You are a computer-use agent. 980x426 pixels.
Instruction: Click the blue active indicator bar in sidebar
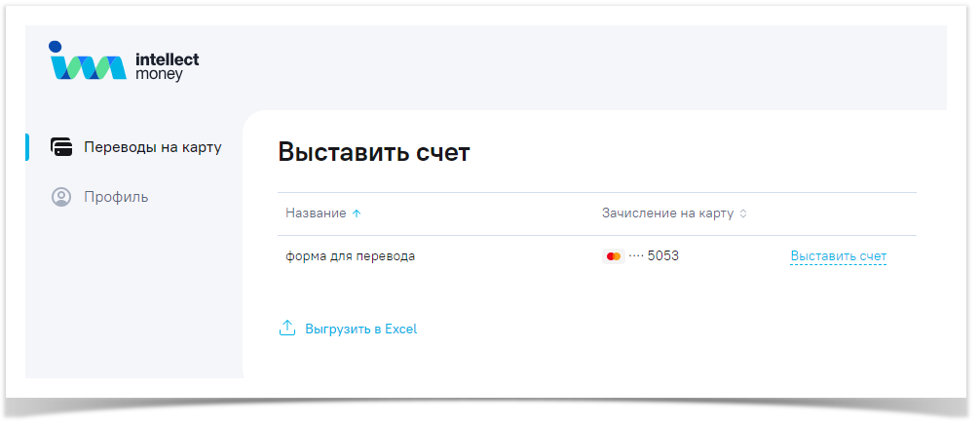coord(27,147)
